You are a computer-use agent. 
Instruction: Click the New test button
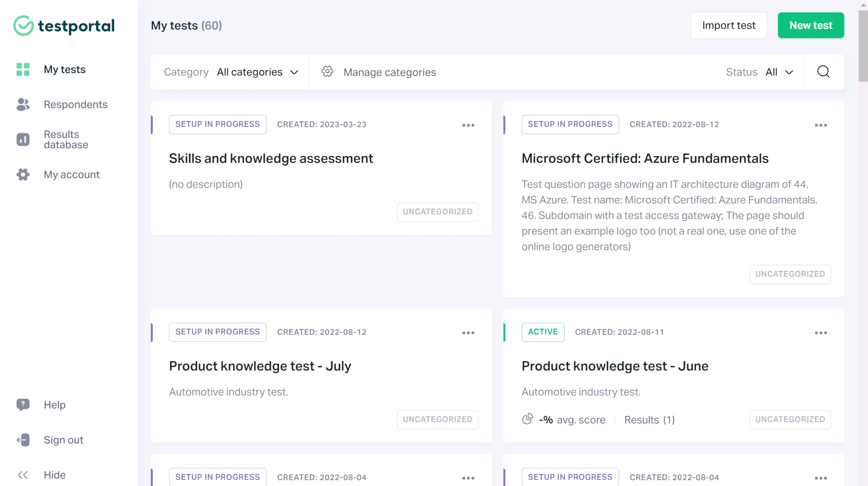pyautogui.click(x=811, y=25)
